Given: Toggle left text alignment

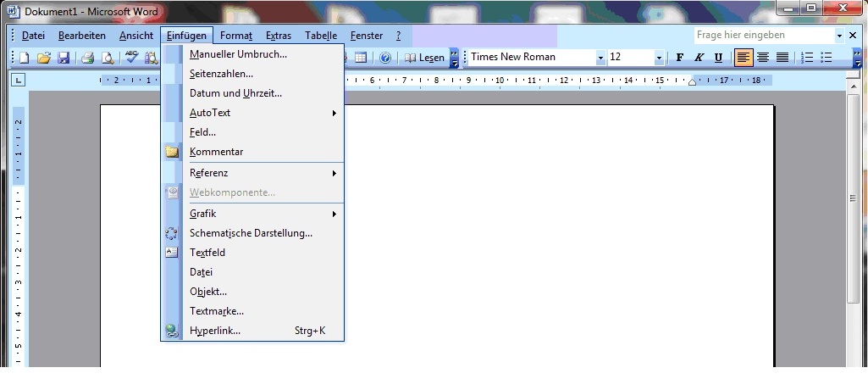Looking at the screenshot, I should click(x=744, y=58).
